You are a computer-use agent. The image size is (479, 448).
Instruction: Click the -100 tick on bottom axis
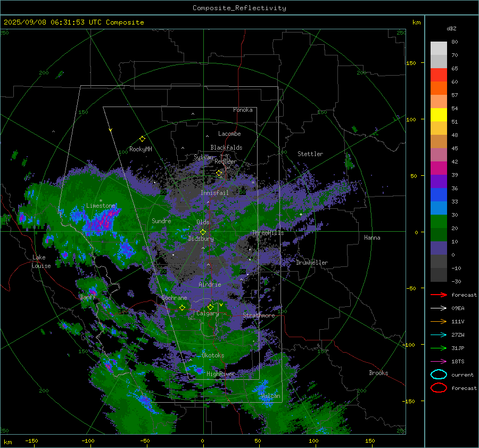pos(88,441)
